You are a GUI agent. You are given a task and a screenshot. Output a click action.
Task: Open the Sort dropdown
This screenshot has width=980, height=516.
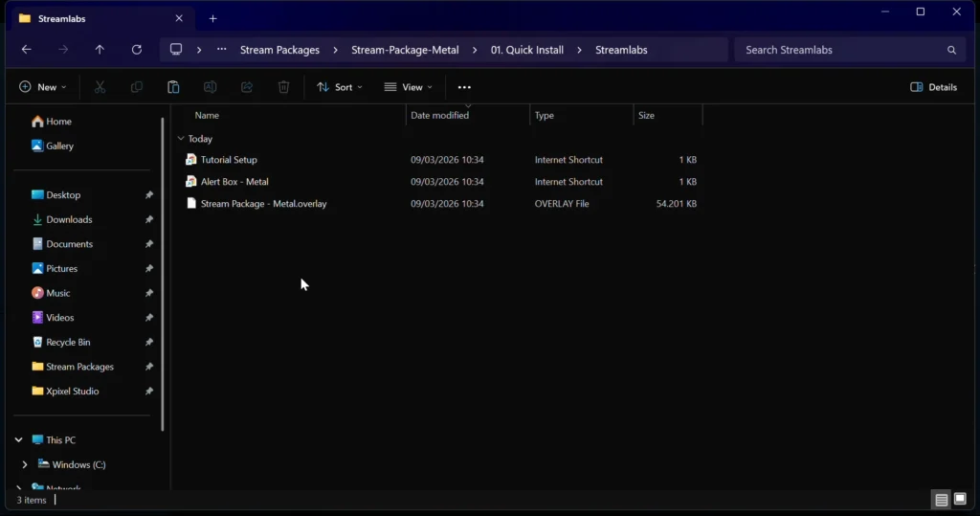[x=340, y=87]
